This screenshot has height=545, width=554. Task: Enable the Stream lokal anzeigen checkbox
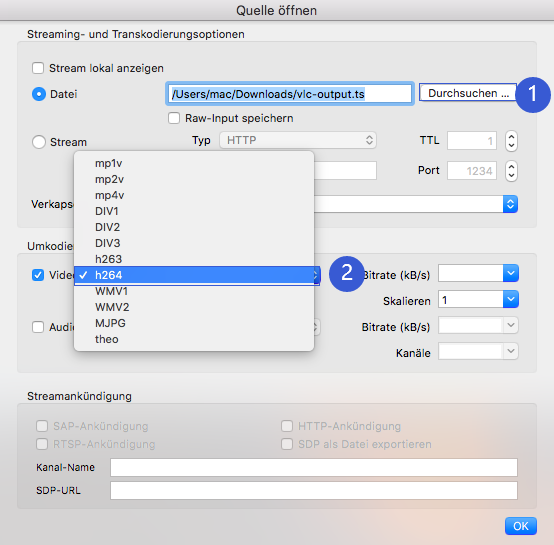[38, 68]
